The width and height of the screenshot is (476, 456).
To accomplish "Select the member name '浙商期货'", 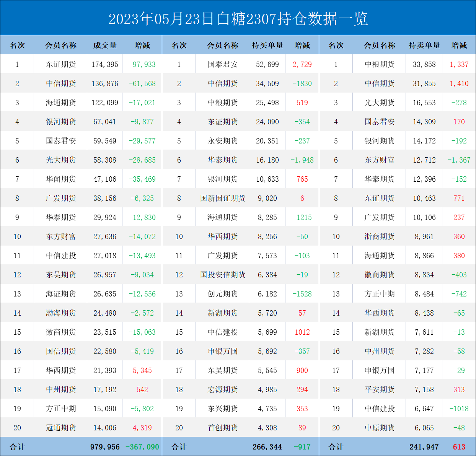I will point(380,236).
